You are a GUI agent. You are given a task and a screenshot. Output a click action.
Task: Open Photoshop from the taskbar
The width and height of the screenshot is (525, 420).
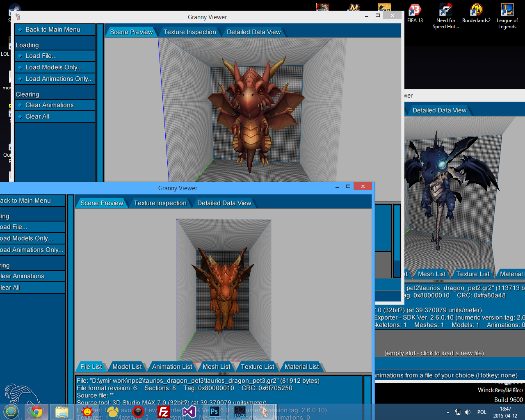[215, 412]
